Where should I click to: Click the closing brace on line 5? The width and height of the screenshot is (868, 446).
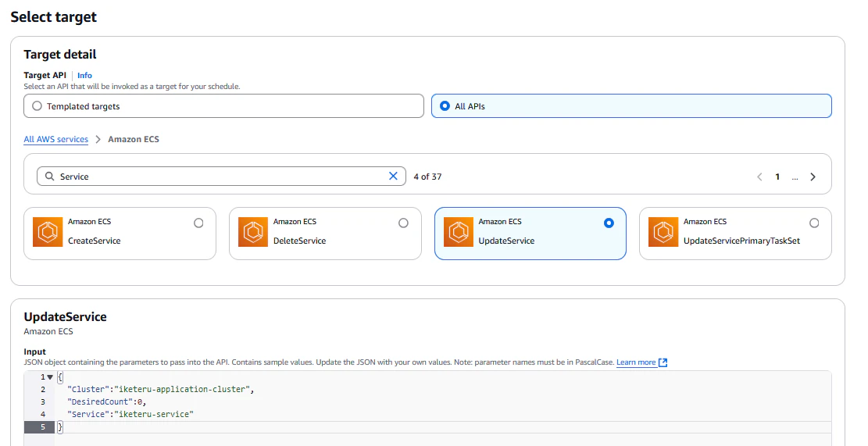(x=60, y=427)
